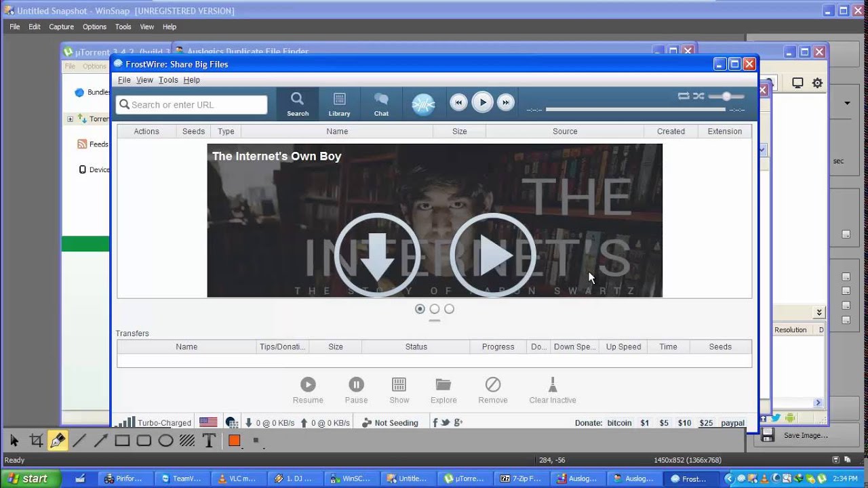868x488 pixels.
Task: Select WinSnap rounded rectangle tool
Action: [144, 441]
